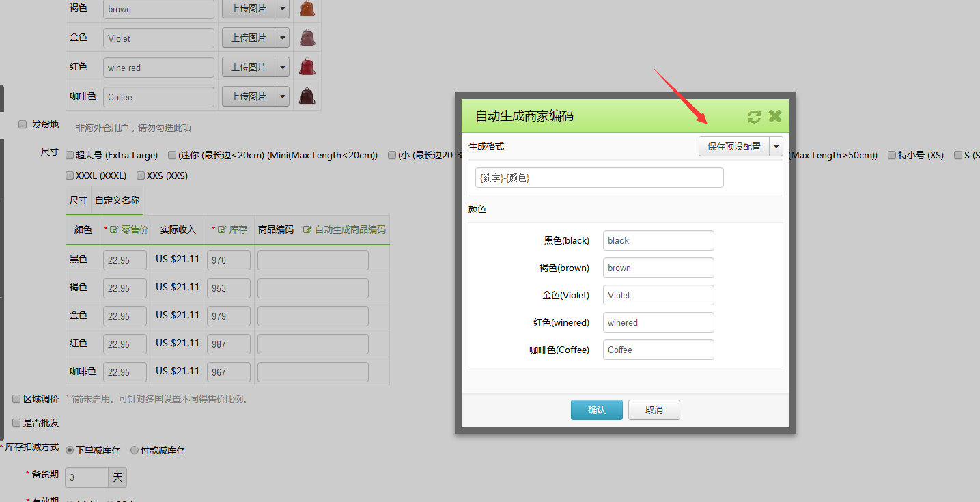Click 金色 row 商品编码 input

[313, 316]
